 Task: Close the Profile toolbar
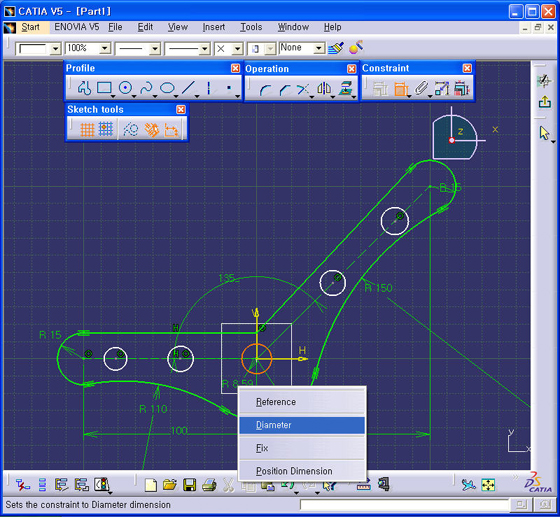click(x=235, y=68)
